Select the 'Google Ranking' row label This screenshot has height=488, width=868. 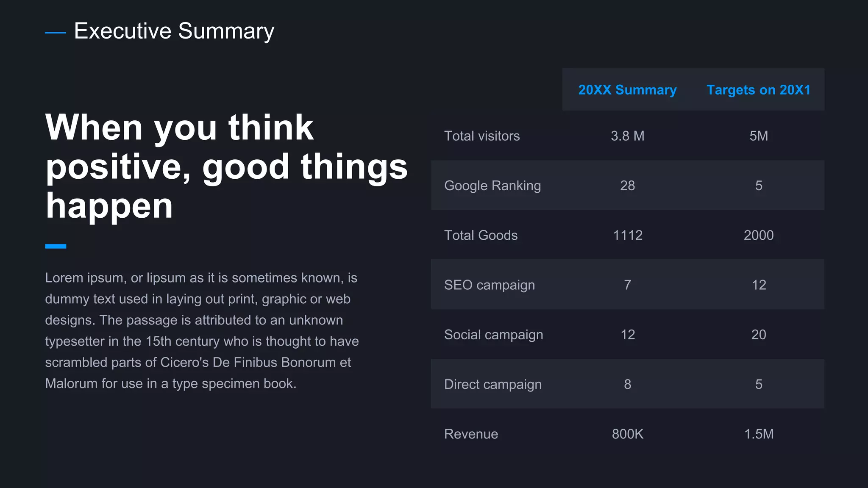coord(492,186)
